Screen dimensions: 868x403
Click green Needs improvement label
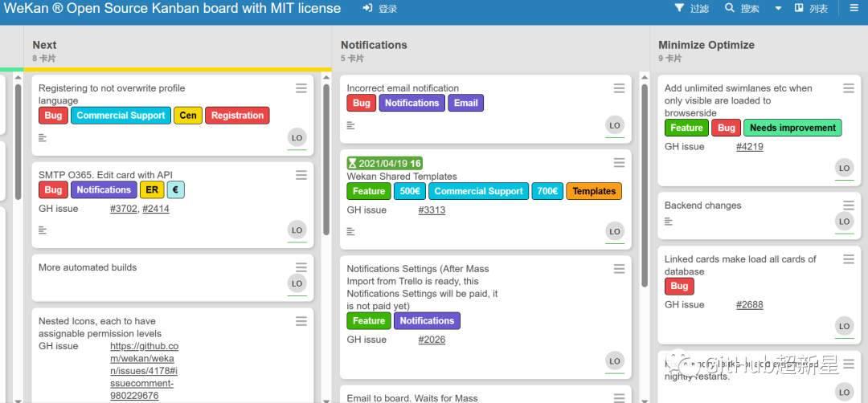tap(792, 128)
